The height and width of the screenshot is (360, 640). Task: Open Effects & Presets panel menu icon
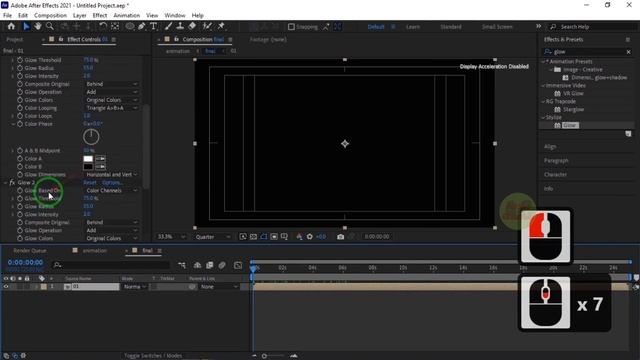point(628,40)
